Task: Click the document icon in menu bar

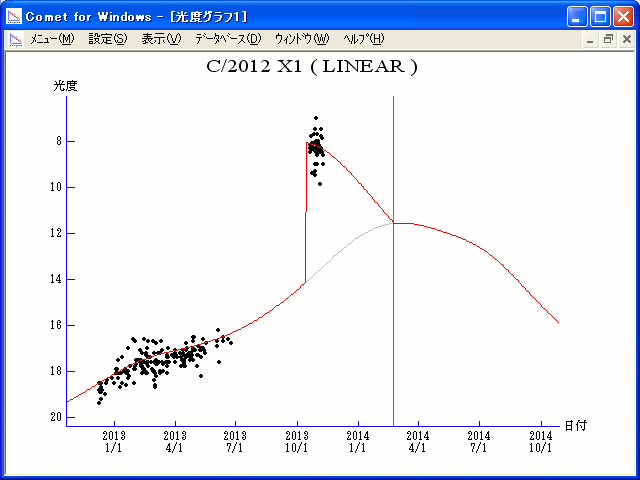Action: 16,40
